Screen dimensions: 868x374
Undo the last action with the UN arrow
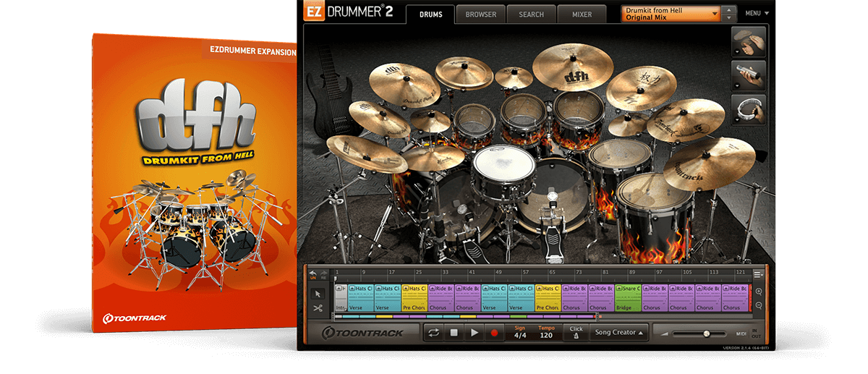[313, 273]
